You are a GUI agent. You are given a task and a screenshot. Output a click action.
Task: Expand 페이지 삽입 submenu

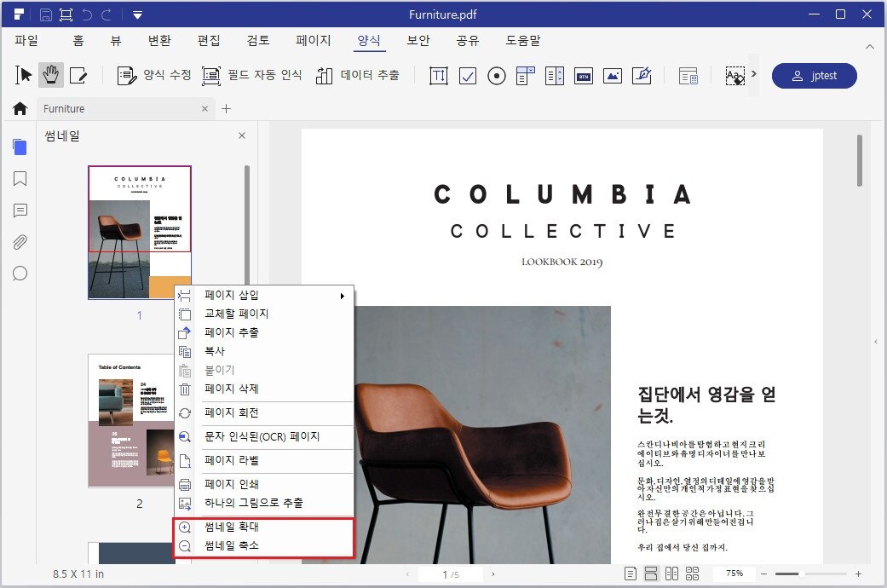pos(264,296)
